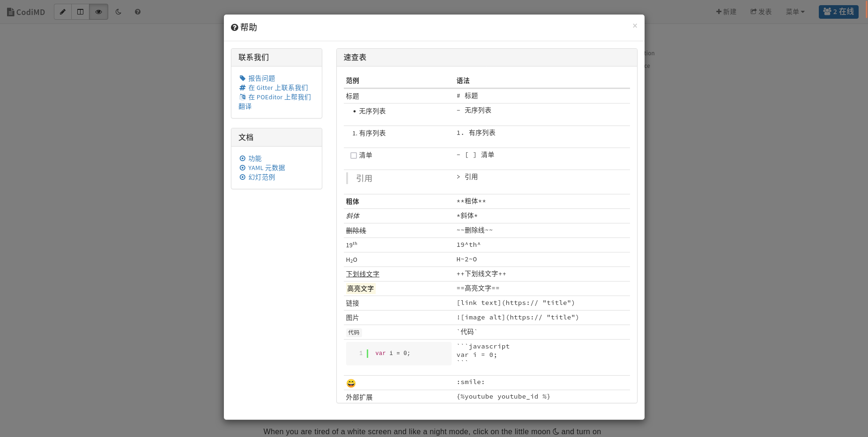Screen dimensions: 868x437
Task: Click the {%youtube youtube_id %} syntax
Action: (x=504, y=397)
